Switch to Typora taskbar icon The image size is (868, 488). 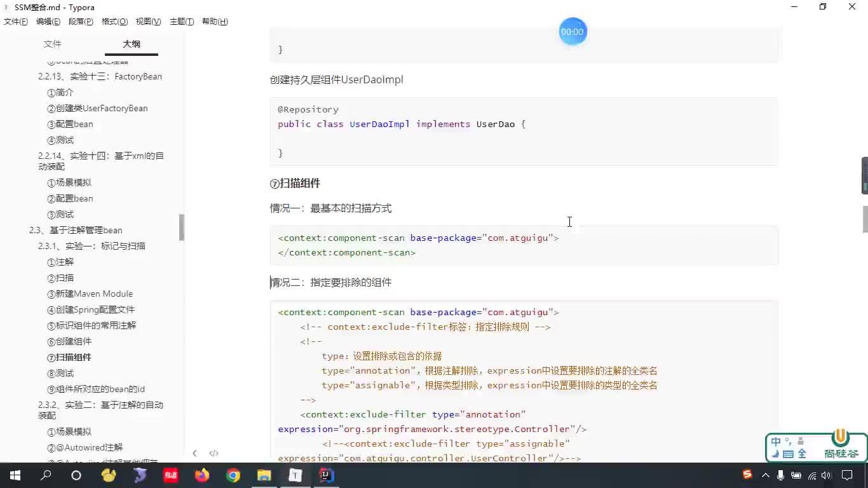(295, 475)
